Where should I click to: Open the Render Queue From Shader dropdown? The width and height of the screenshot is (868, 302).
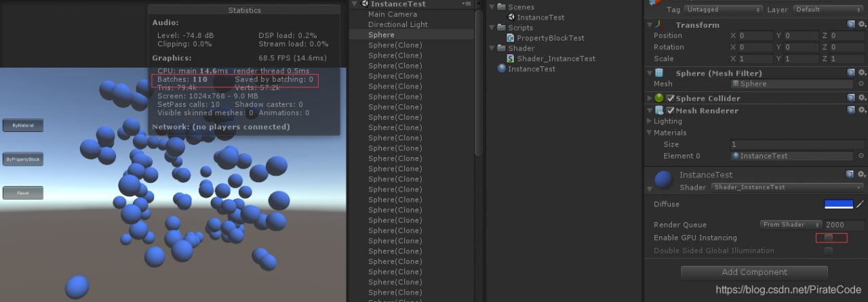pyautogui.click(x=791, y=224)
